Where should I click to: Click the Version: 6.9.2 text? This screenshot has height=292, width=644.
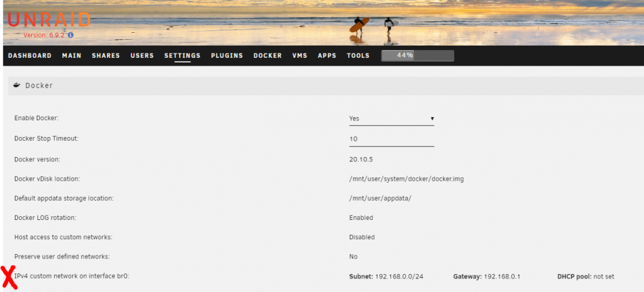tap(44, 35)
